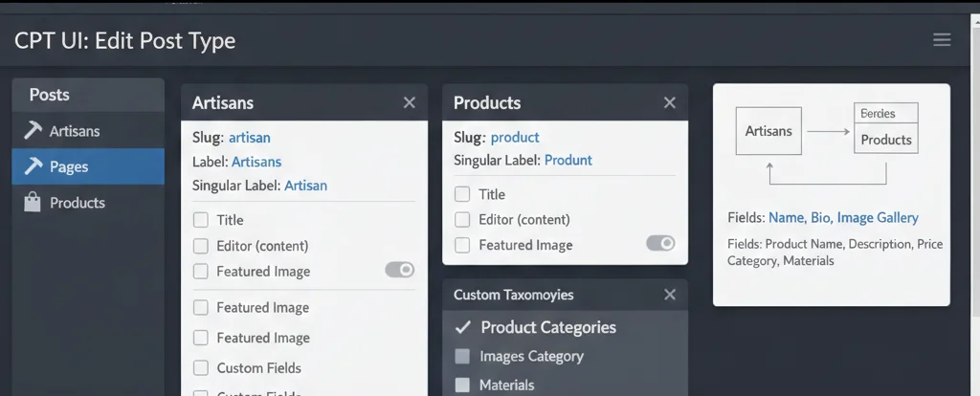This screenshot has width=980, height=396.
Task: Check Editor (content) in Products panel
Action: pos(462,220)
